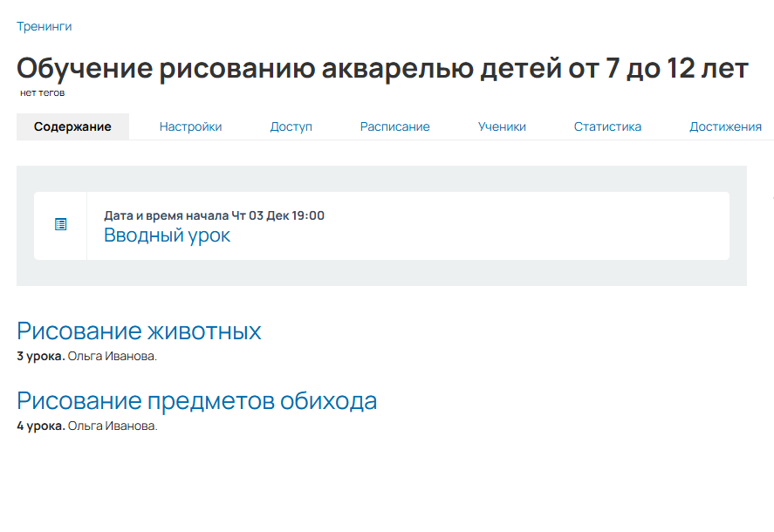
Task: Select the Содержание tab
Action: click(72, 126)
